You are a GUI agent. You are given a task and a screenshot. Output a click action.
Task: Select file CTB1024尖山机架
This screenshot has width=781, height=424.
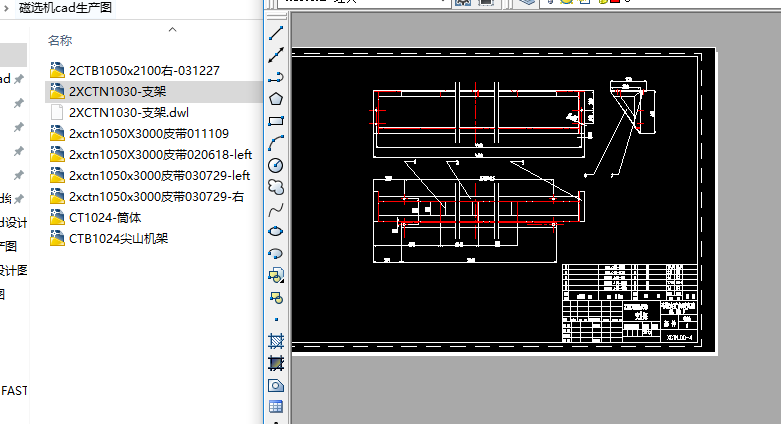click(119, 239)
